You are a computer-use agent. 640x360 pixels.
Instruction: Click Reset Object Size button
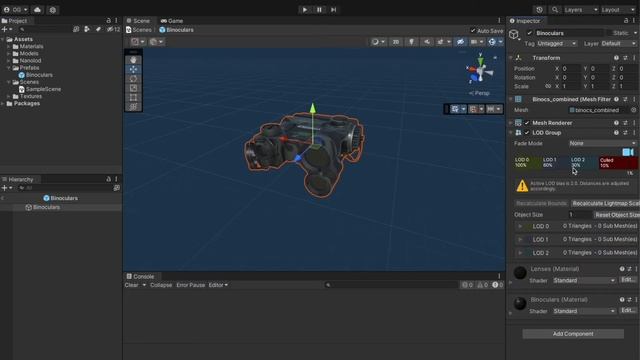(x=616, y=215)
